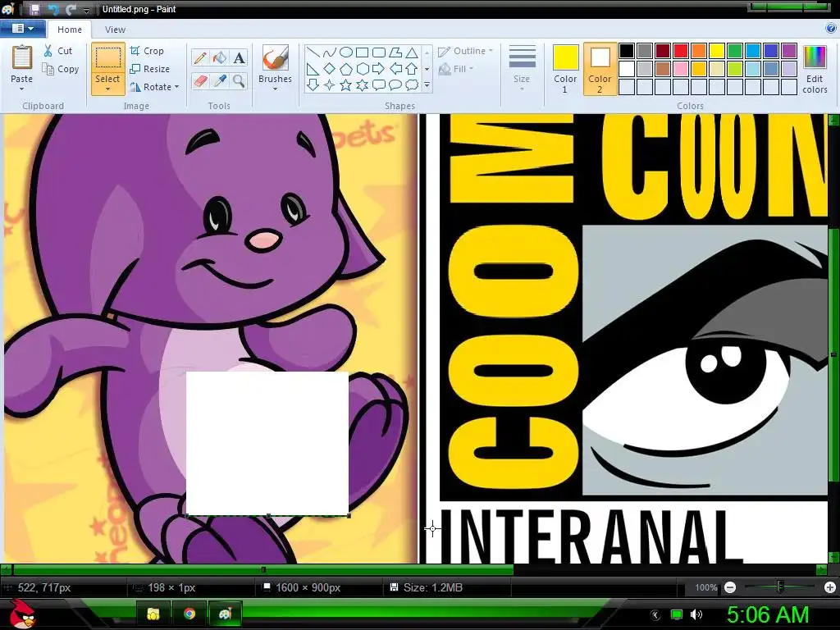Select the Oval shape
The height and width of the screenshot is (630, 840).
[346, 52]
